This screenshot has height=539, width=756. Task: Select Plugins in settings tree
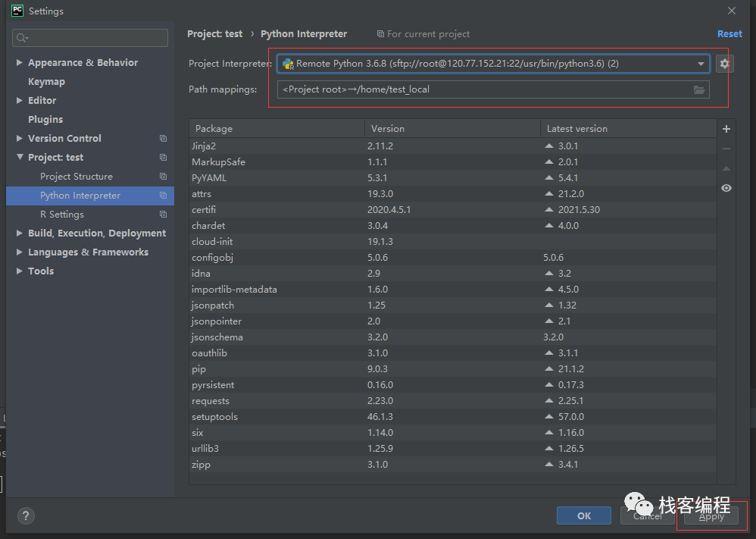[45, 119]
